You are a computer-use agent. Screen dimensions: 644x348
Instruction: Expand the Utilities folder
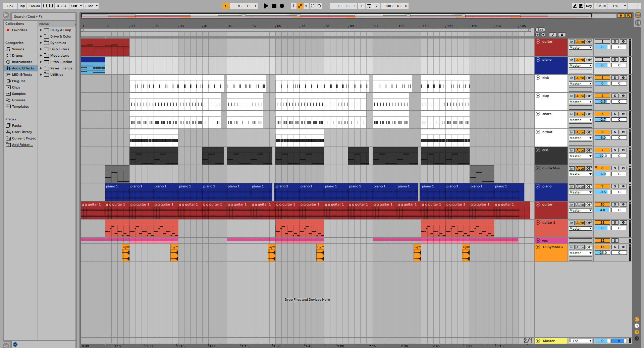point(41,74)
